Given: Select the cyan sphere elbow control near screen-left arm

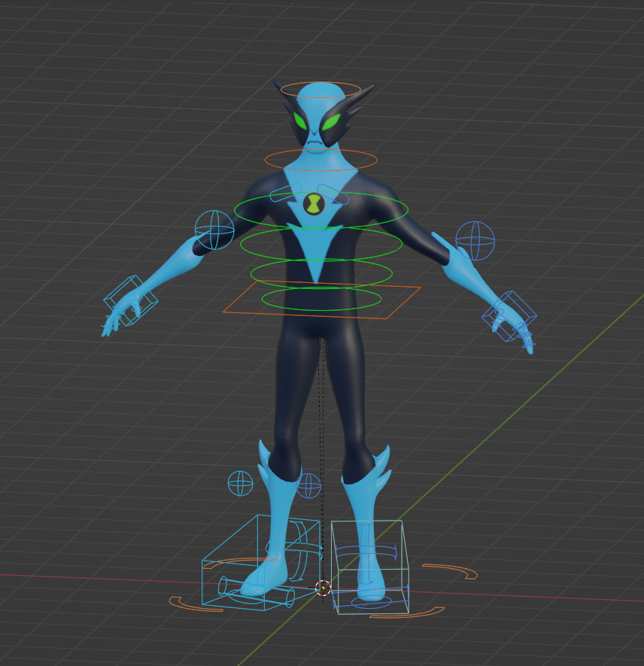Looking at the screenshot, I should pyautogui.click(x=214, y=230).
